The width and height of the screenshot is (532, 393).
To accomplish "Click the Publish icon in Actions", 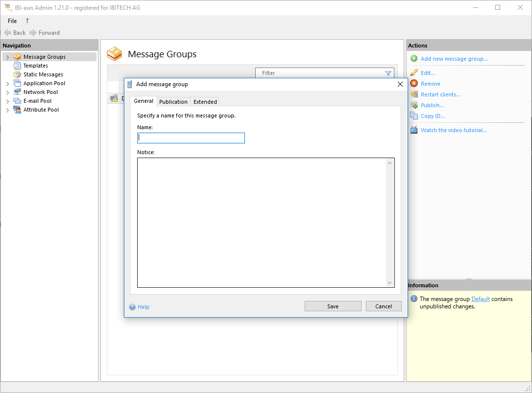I will click(414, 105).
